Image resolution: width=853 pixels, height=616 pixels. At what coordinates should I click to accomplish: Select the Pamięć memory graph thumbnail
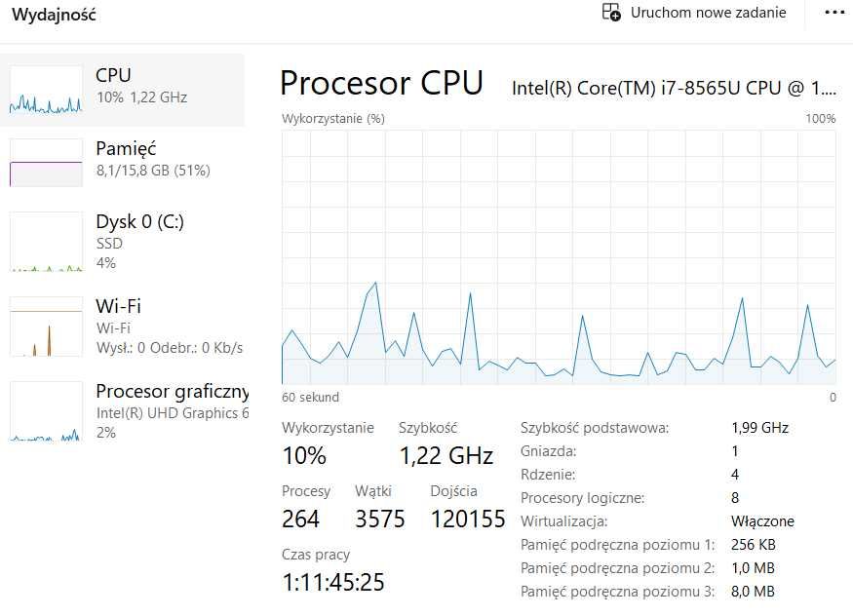46,162
